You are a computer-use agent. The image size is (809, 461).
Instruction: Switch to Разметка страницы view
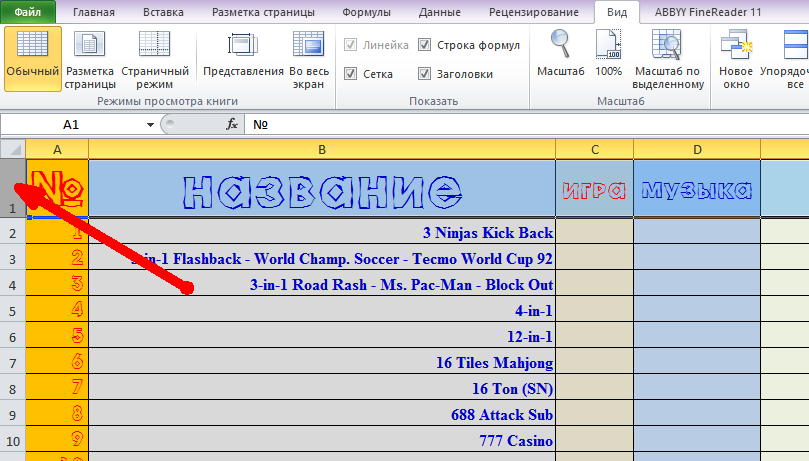[x=90, y=59]
